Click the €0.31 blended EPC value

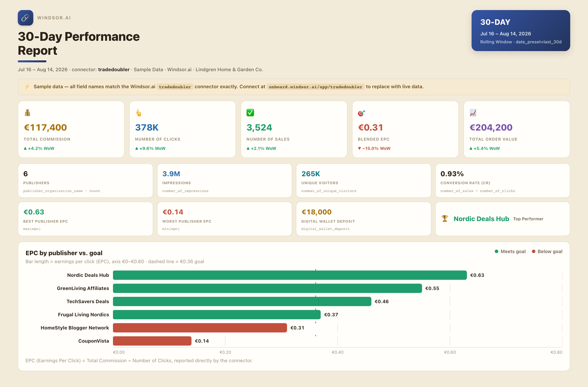tap(371, 127)
